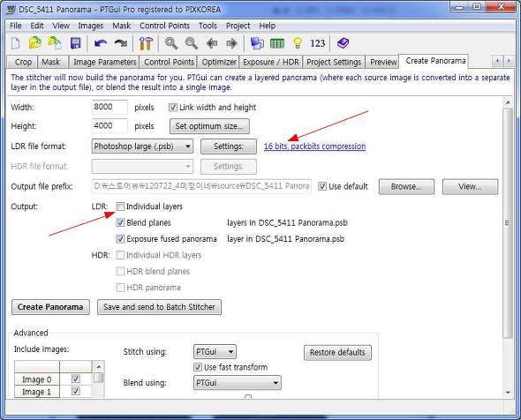The image size is (521, 420).
Task: Click the Redo arrow icon
Action: pyautogui.click(x=121, y=43)
